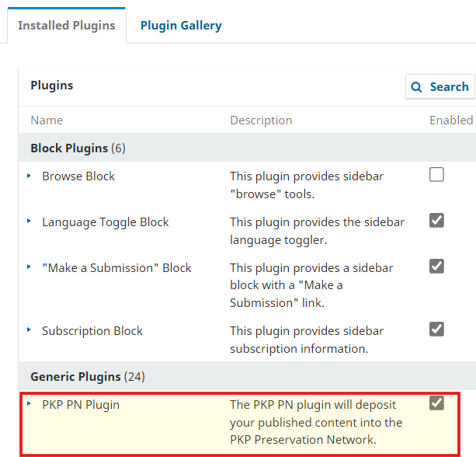This screenshot has height=457, width=476.
Task: Click the Language Toggle Block name
Action: 106,222
